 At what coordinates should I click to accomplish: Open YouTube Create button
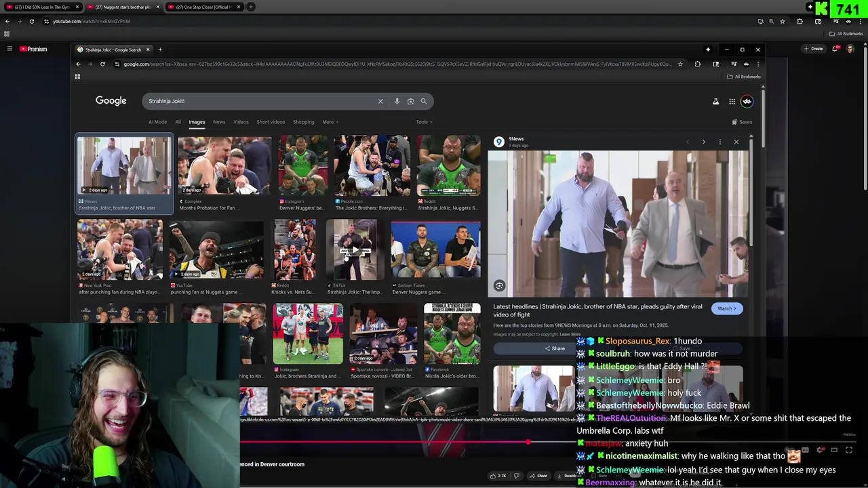click(813, 49)
